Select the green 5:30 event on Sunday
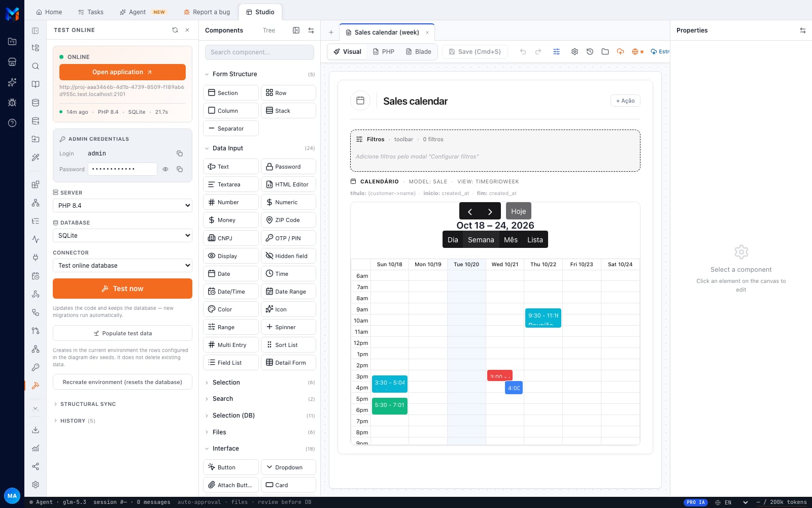This screenshot has height=508, width=812. [390, 406]
